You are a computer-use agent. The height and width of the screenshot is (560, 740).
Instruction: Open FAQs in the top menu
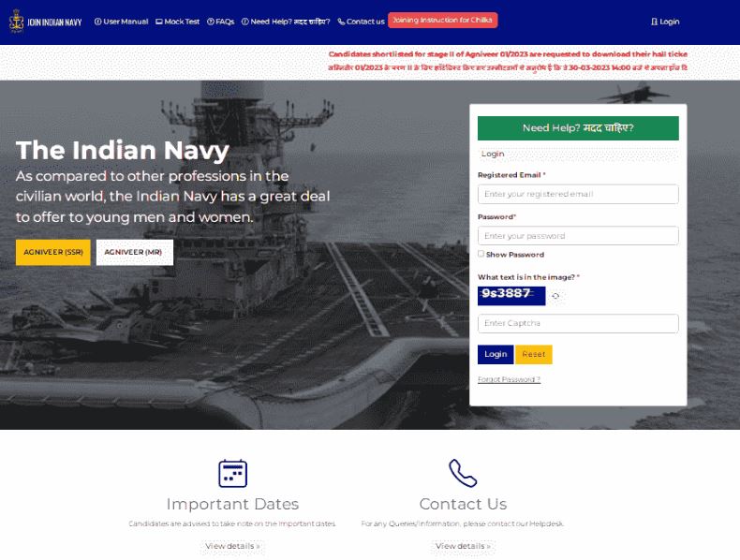click(x=220, y=22)
